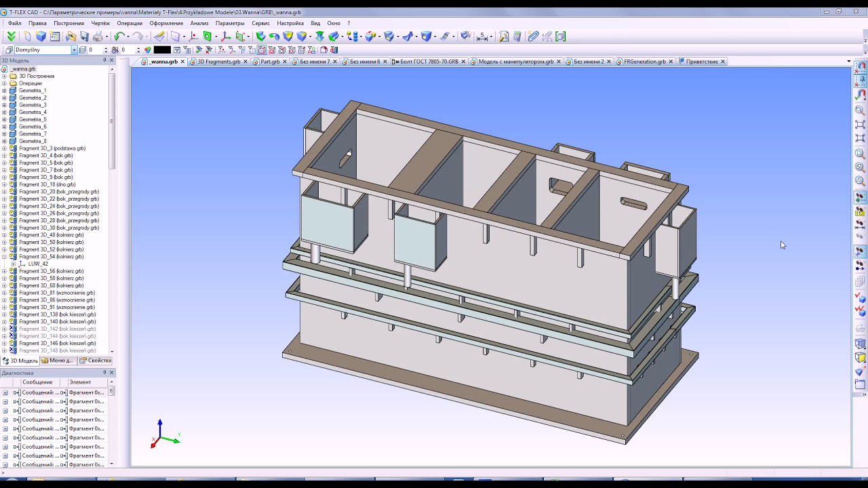Select the 3D node tool
868x488 pixels.
pyautogui.click(x=194, y=37)
